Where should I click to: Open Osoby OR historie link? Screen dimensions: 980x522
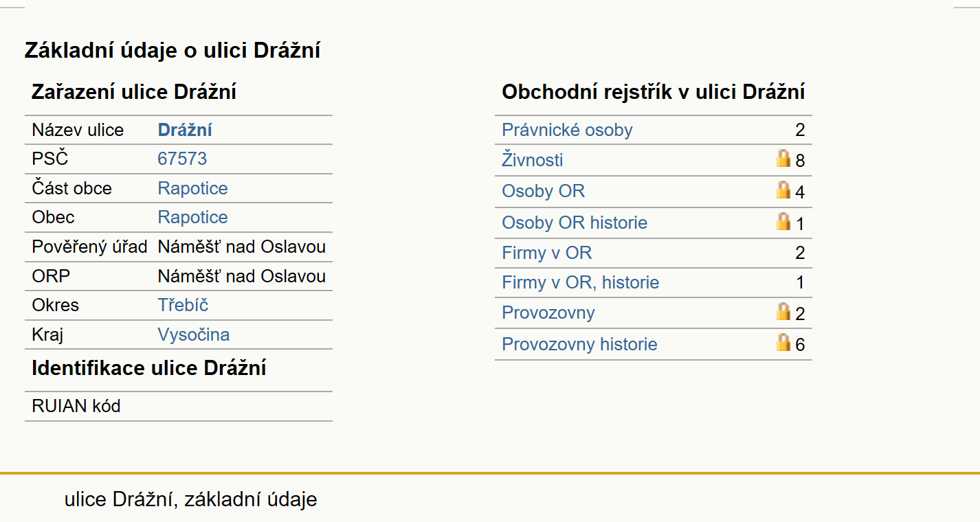tap(575, 223)
